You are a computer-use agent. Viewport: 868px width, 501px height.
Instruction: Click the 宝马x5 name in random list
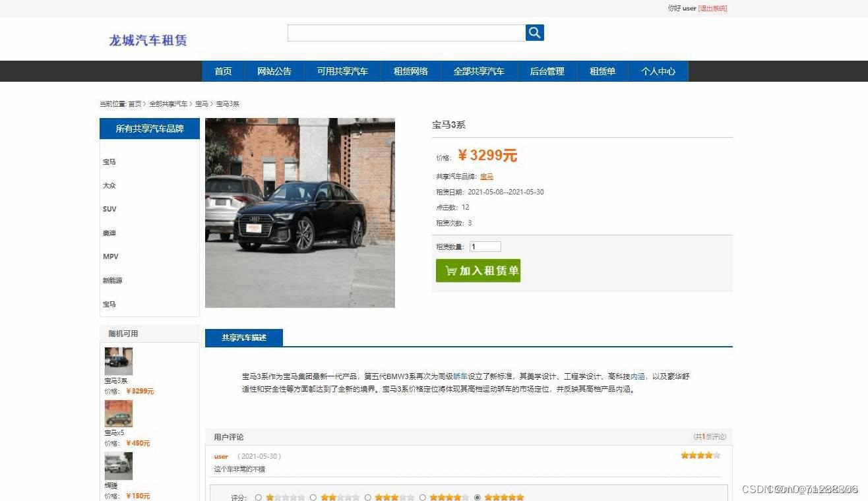[114, 433]
